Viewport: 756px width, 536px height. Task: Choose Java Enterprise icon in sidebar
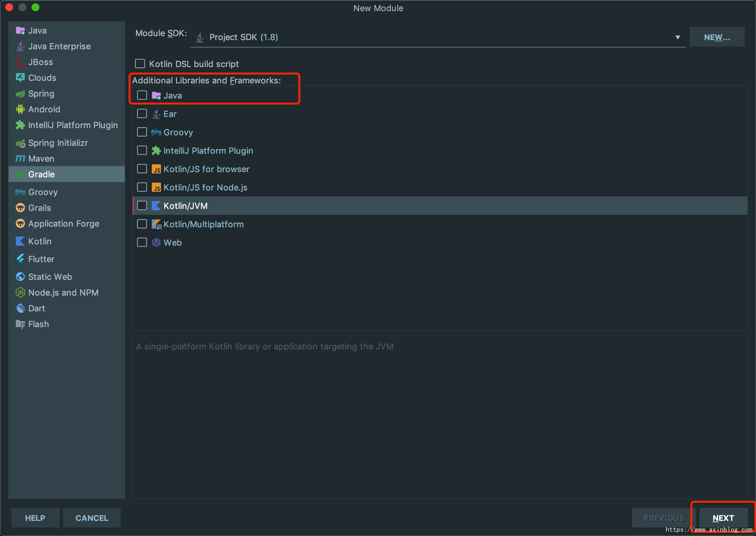click(20, 46)
